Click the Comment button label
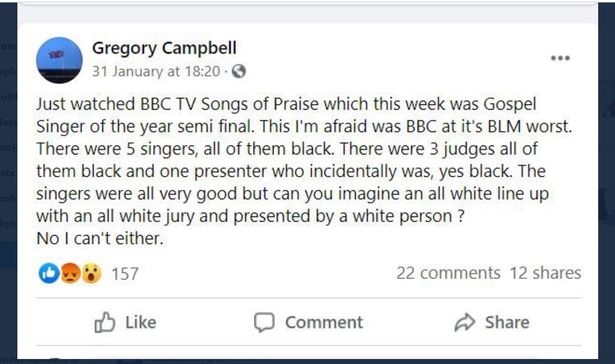This screenshot has width=615, height=364. pos(324,322)
